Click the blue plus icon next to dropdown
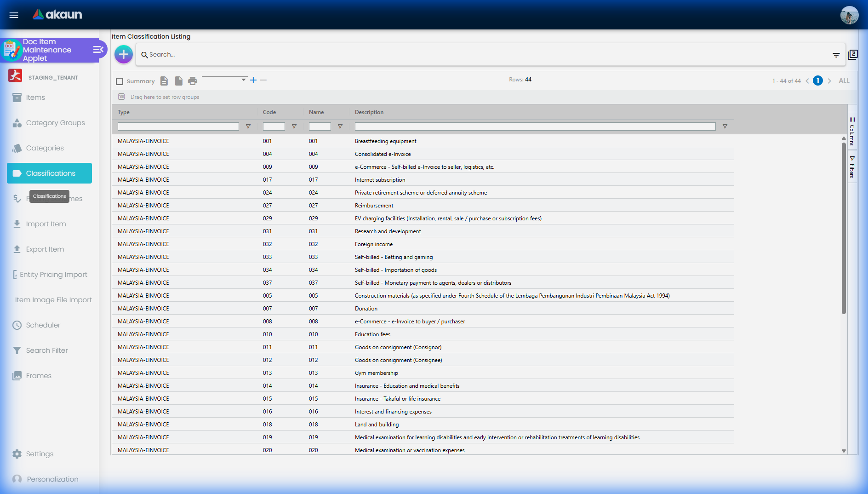 [253, 80]
